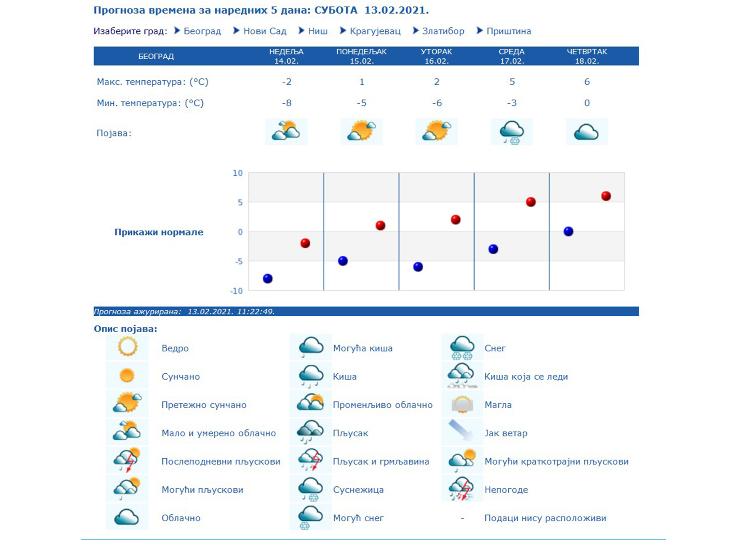Open the Ниш city forecast link
The image size is (756, 540).
pos(318,31)
